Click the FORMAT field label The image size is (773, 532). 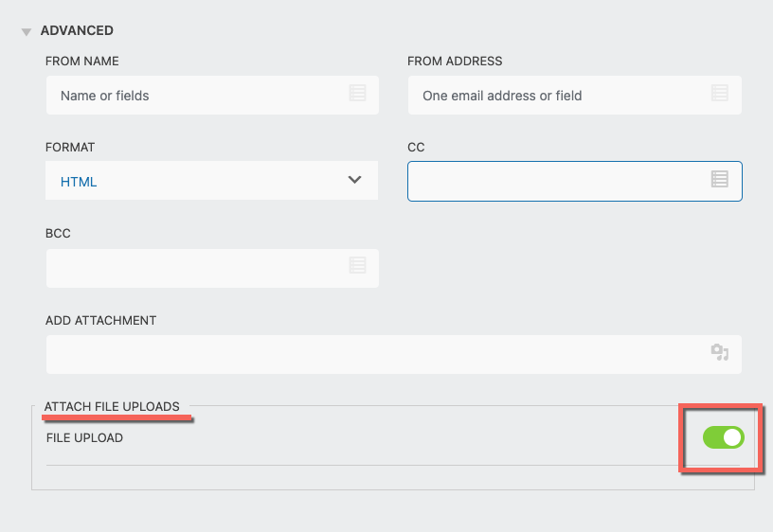70,148
